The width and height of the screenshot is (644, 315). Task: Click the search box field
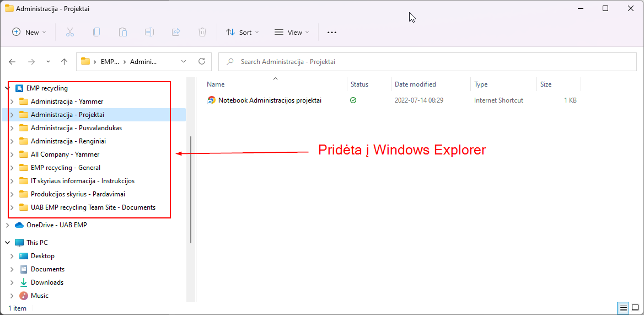(427, 62)
